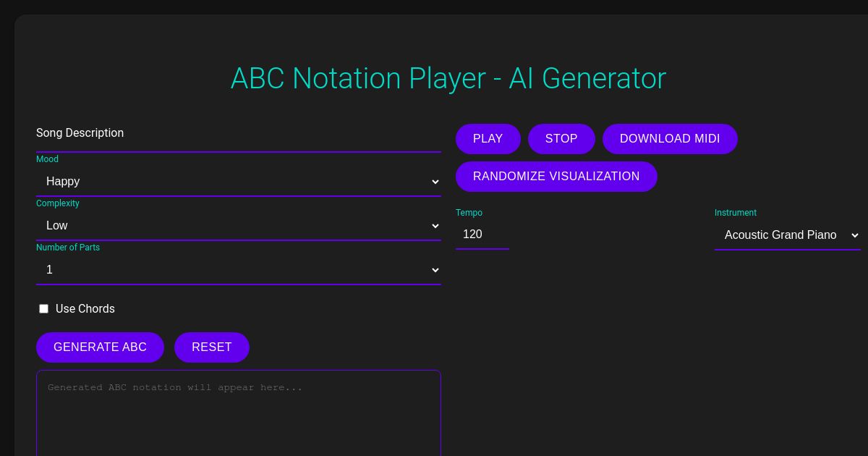This screenshot has width=868, height=456.
Task: Click DOWNLOAD MIDI to export the song
Action: coord(670,139)
